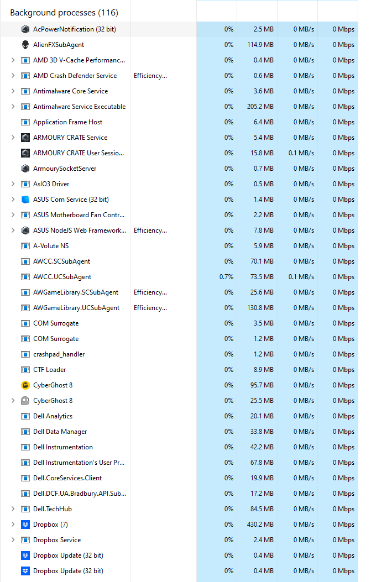Click the ASUS NodeJS Web Framework icon

pos(25,230)
